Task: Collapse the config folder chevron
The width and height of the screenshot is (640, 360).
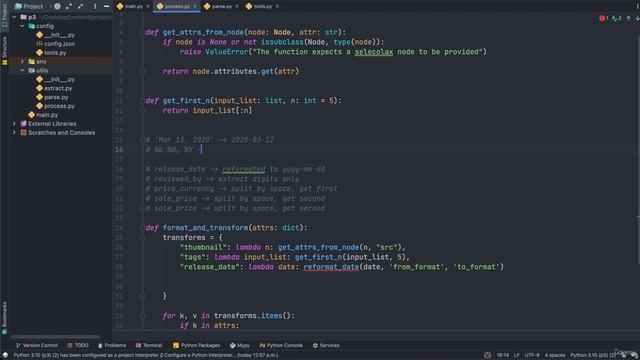Action: 22,26
